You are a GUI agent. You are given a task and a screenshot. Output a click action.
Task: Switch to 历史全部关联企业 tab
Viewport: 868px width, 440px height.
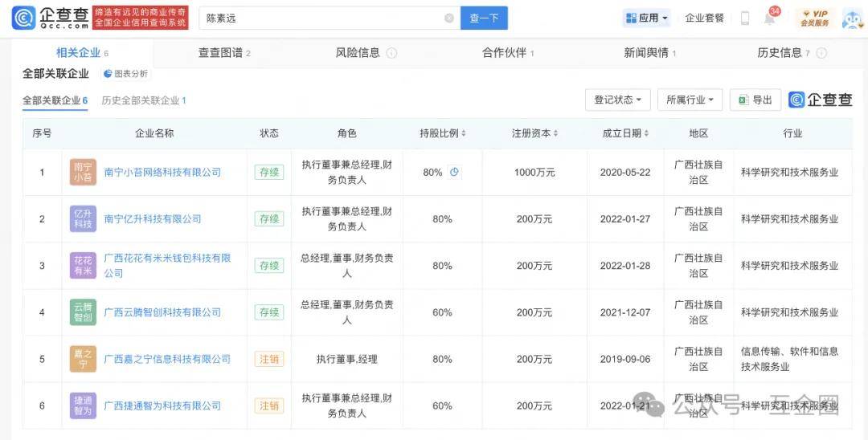143,100
